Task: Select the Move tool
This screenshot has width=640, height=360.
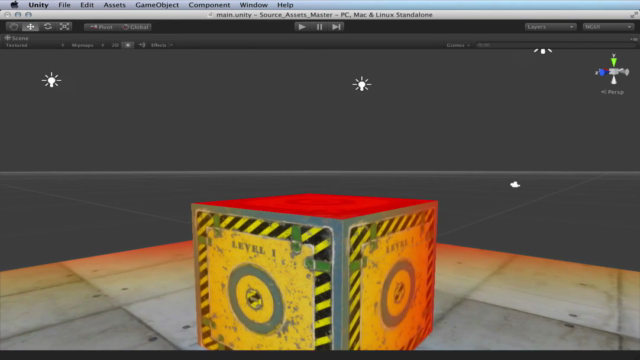Action: point(31,27)
